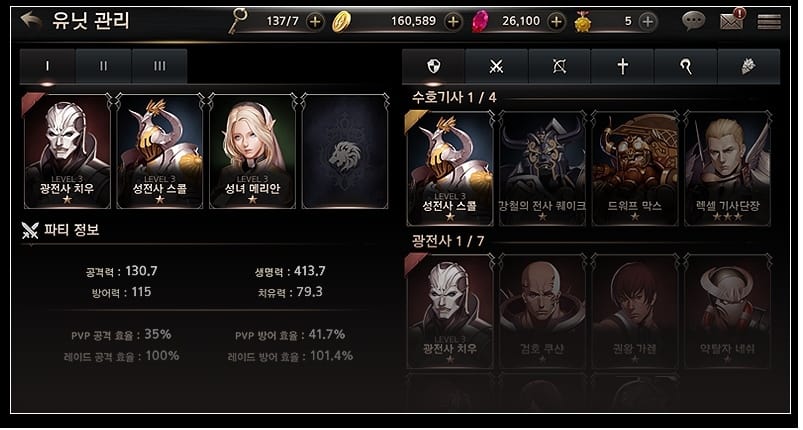803x430 pixels.
Task: Choose empty lion emblem party slot
Action: click(x=345, y=151)
